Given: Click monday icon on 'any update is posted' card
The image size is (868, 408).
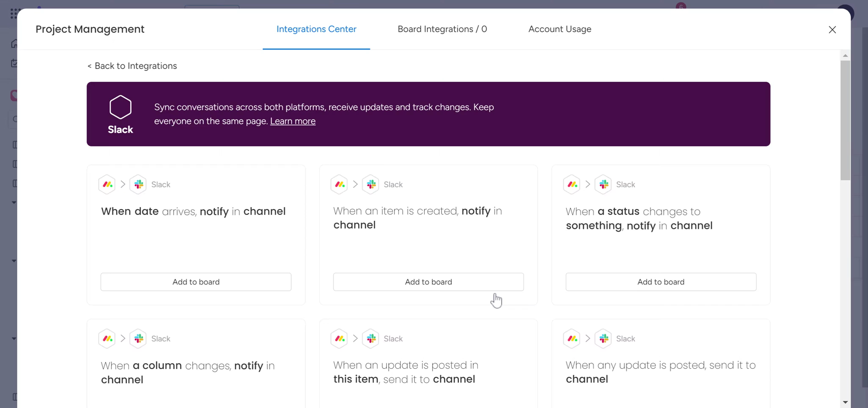Looking at the screenshot, I should (572, 339).
